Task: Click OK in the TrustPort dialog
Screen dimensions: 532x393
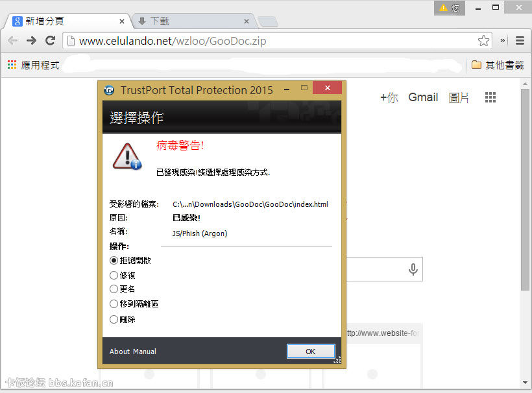Action: (311, 351)
